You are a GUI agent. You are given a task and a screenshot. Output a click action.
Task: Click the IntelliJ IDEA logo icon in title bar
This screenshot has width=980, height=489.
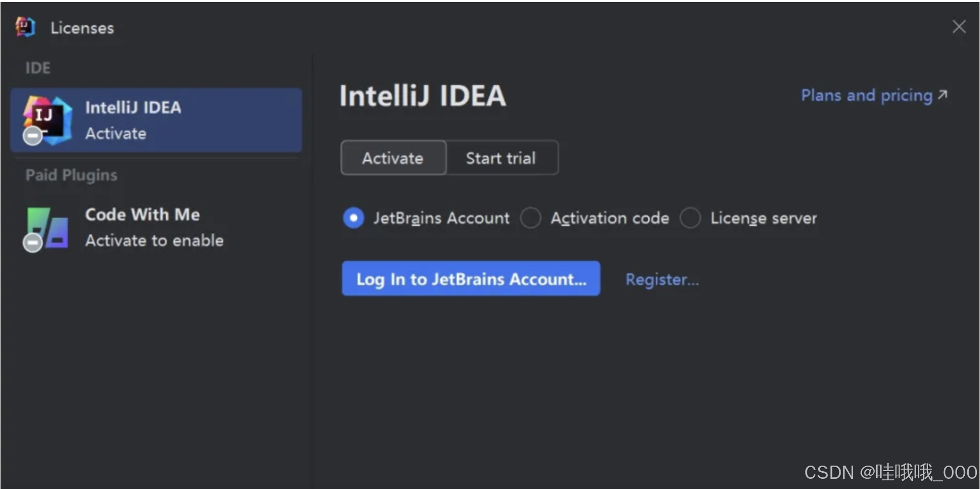(25, 27)
